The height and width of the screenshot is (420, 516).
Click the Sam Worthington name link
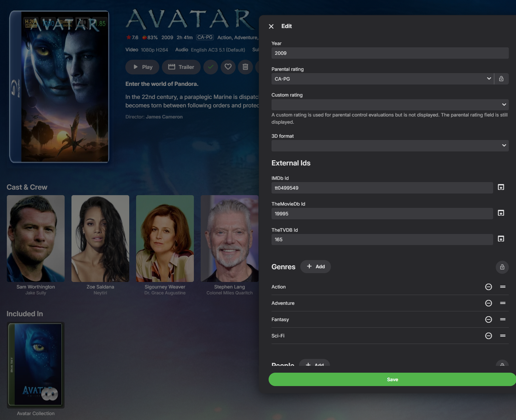[36, 287]
